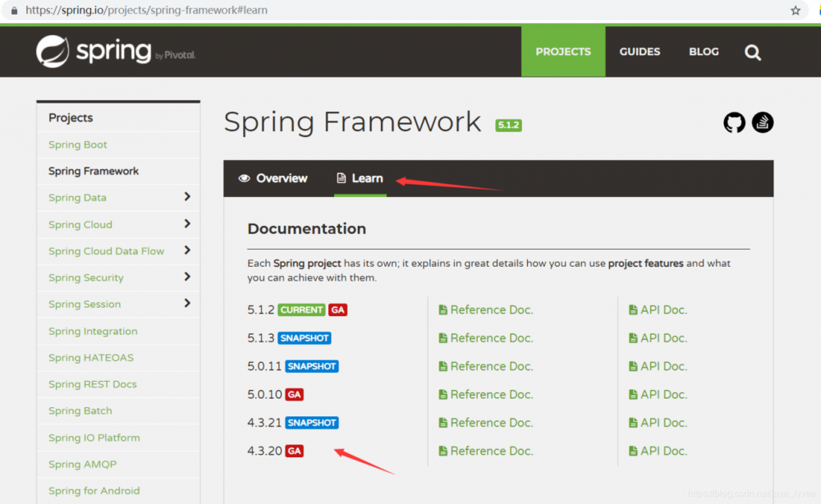Image resolution: width=821 pixels, height=504 pixels.
Task: Open API Doc for 5.0.10 GA
Action: (658, 395)
